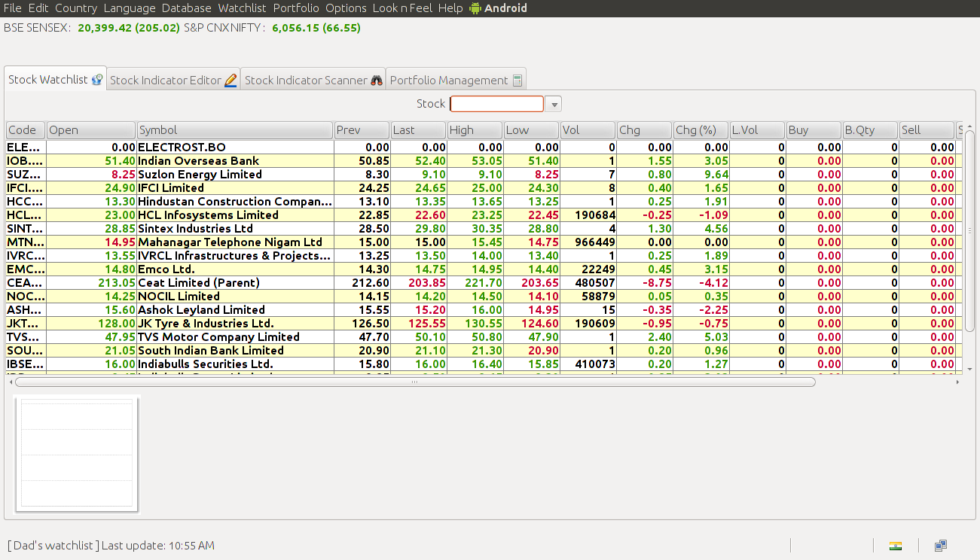The image size is (980, 560).
Task: Click the chart preview thumbnail at bottom left
Action: 76,454
